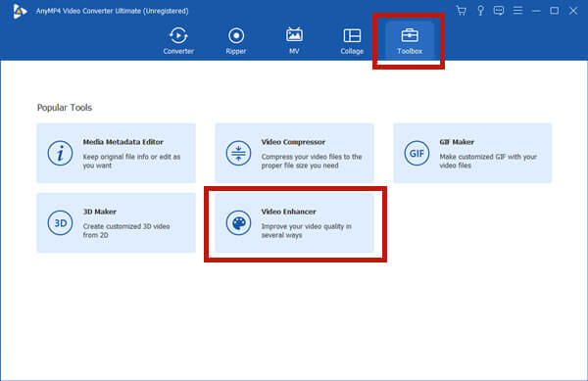Open the Video Enhancer tool title

pyautogui.click(x=289, y=212)
